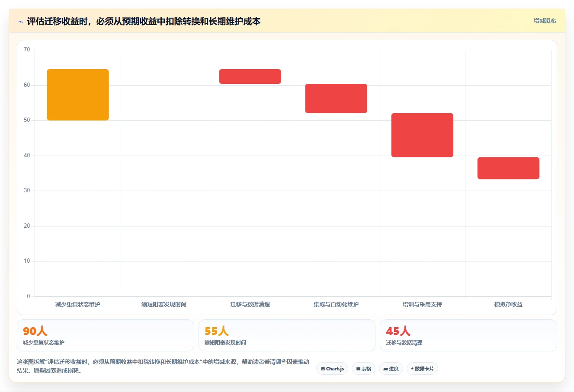Click the 迁移与数据清理 axis label
Viewport: 574px width, 392px height.
coord(250,304)
